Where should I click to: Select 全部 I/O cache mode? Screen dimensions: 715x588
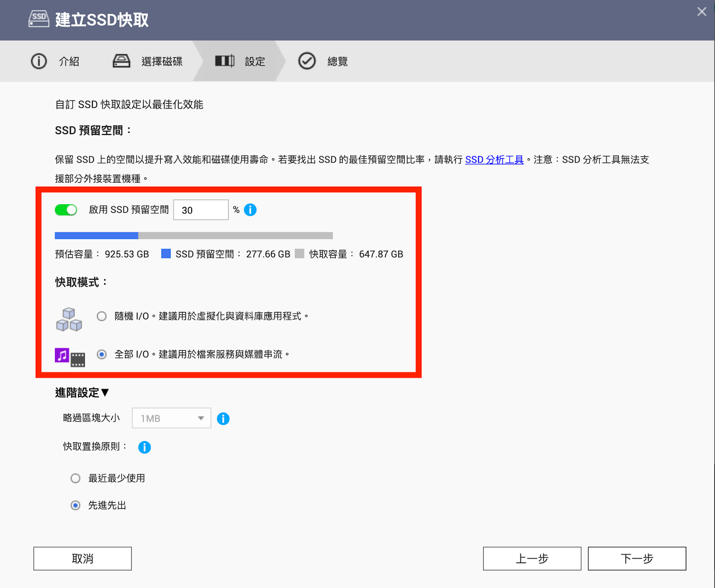[x=102, y=354]
